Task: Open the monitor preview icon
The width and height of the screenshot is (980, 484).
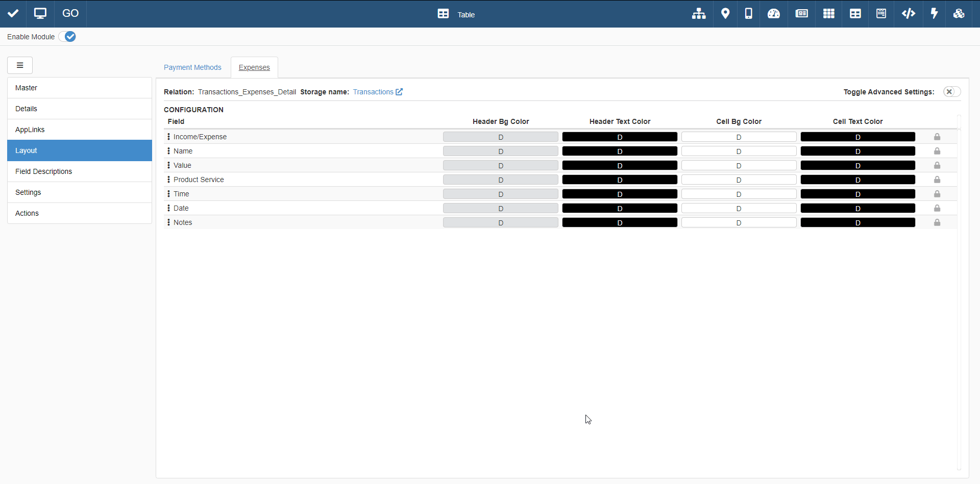Action: [x=40, y=14]
